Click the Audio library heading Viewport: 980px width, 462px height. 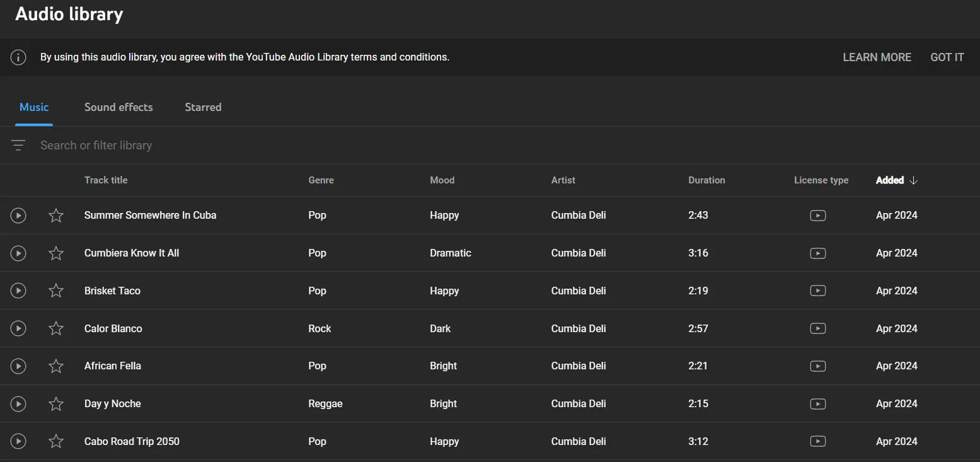click(x=69, y=14)
